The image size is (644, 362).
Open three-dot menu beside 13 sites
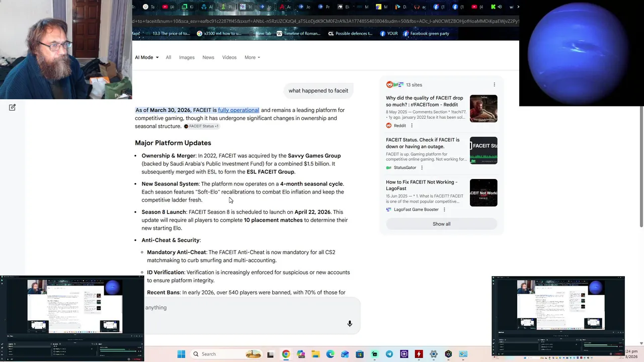pyautogui.click(x=494, y=84)
